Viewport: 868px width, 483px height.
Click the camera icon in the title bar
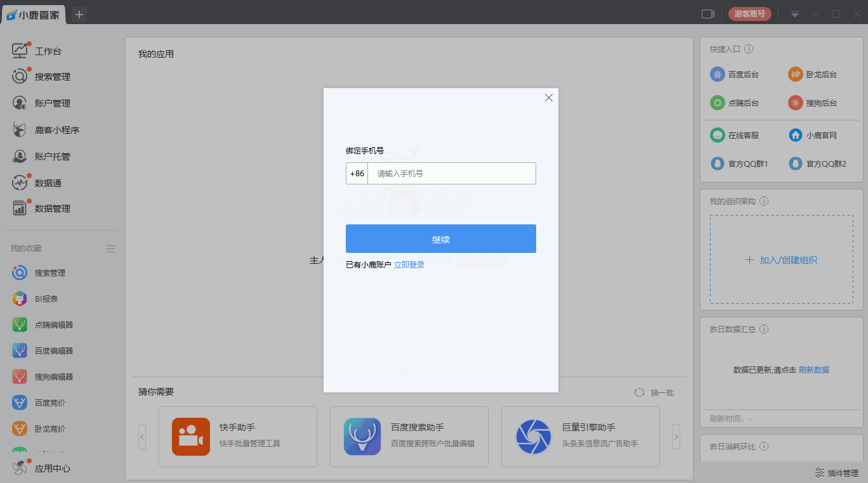[708, 14]
